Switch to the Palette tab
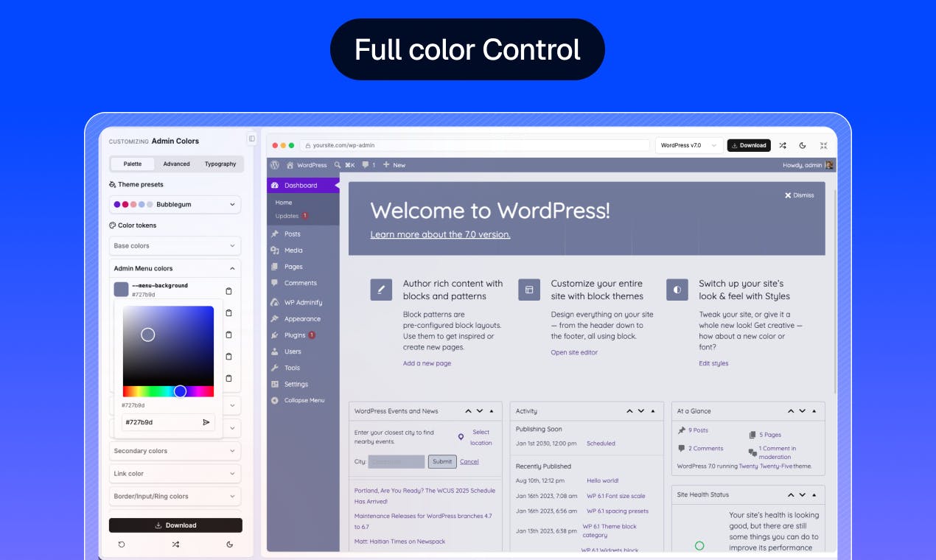 [x=133, y=164]
